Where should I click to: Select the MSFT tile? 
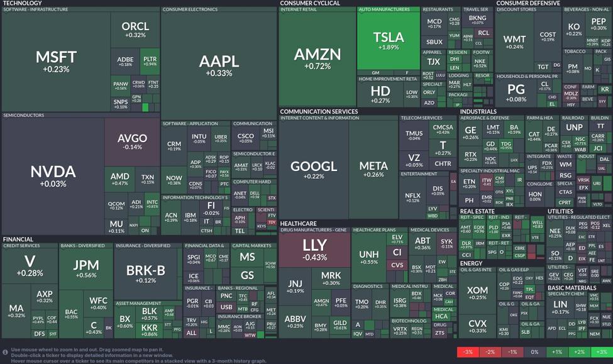pos(56,60)
